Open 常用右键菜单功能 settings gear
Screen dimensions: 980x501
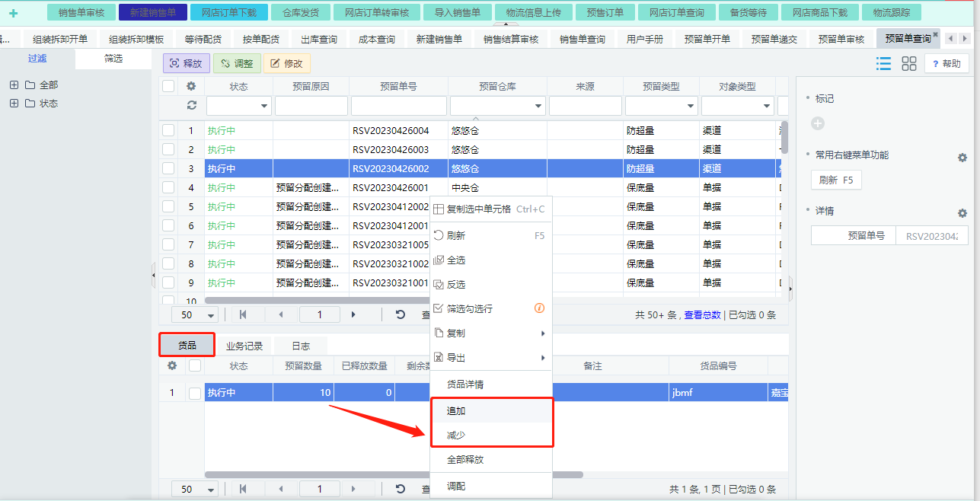point(962,158)
